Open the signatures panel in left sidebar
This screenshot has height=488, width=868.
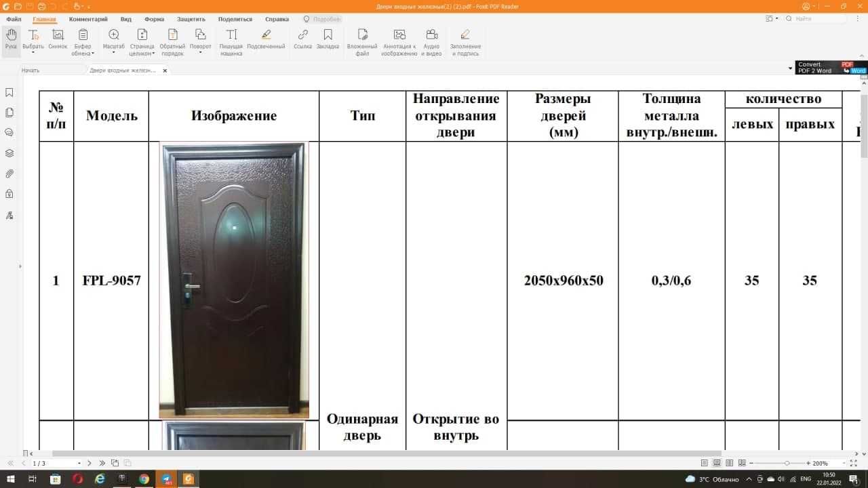pyautogui.click(x=9, y=216)
